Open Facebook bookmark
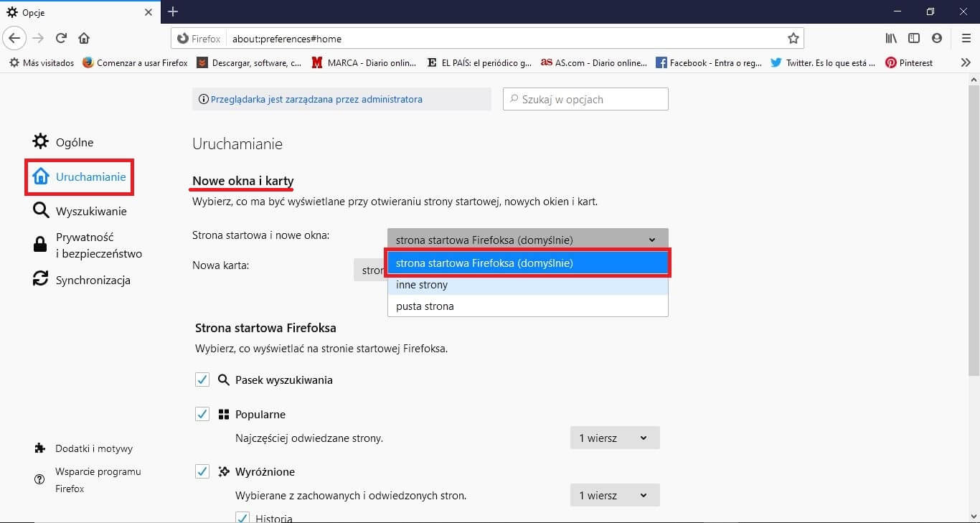980x523 pixels. click(709, 62)
